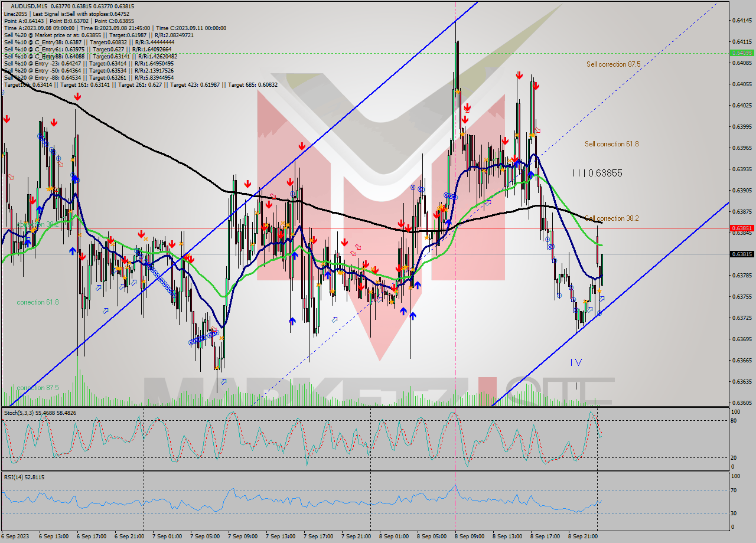This screenshot has width=756, height=543.
Task: Click the green correction 87.5 label
Action: [x=37, y=387]
